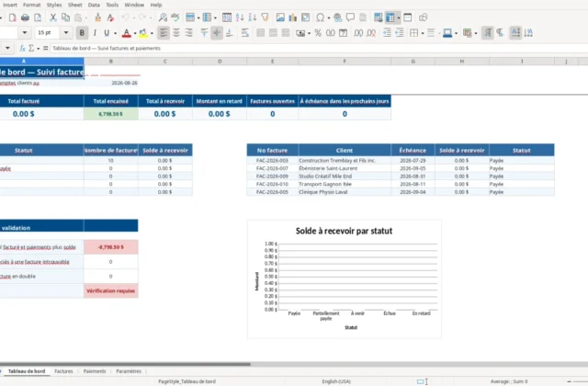This screenshot has width=588, height=386.
Task: Click the Print icon
Action: pos(25,17)
